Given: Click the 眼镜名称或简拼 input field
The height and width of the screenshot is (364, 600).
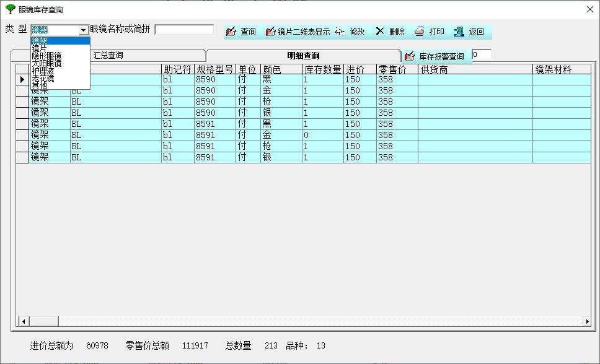Looking at the screenshot, I should coord(184,30).
